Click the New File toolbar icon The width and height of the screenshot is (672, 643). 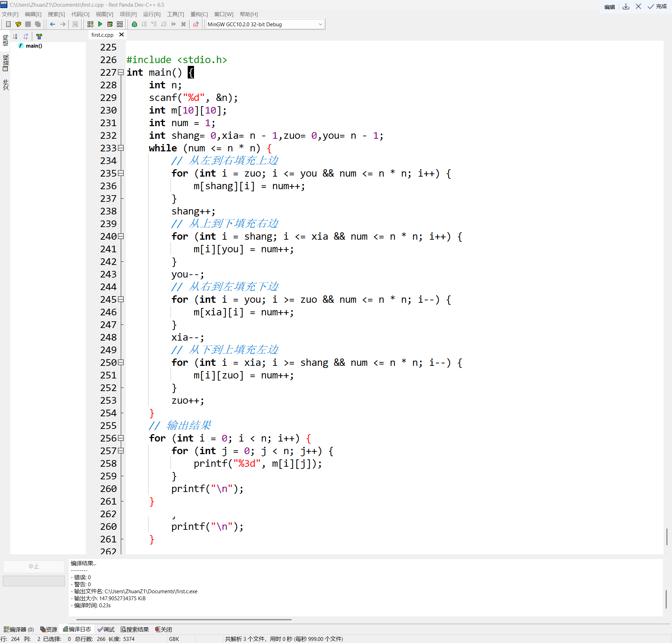tap(8, 24)
